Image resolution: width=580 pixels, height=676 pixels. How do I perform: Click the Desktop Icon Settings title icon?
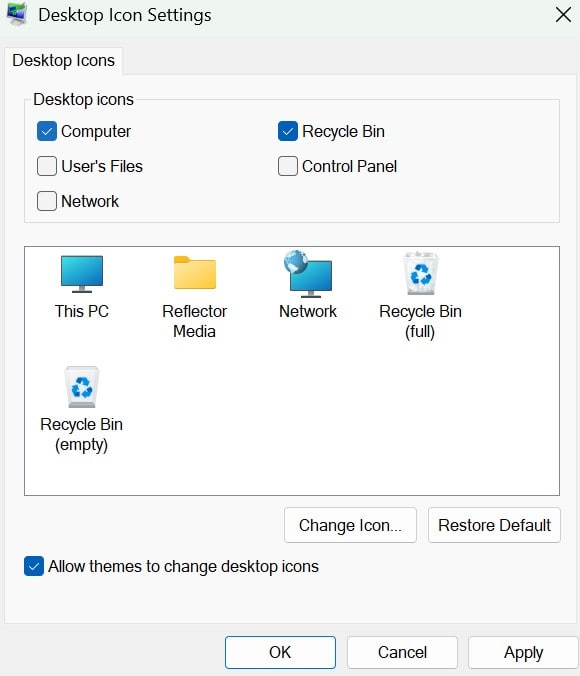17,14
